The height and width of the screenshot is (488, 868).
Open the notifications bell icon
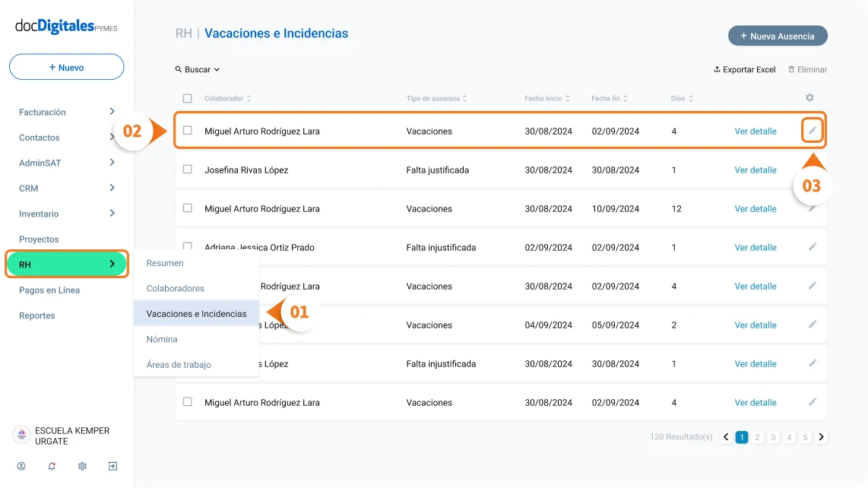pos(52,466)
